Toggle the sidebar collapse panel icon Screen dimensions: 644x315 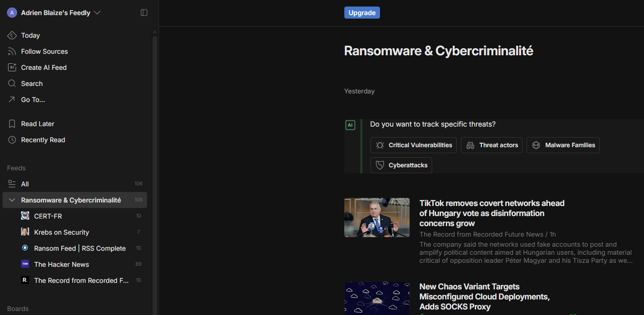(144, 13)
